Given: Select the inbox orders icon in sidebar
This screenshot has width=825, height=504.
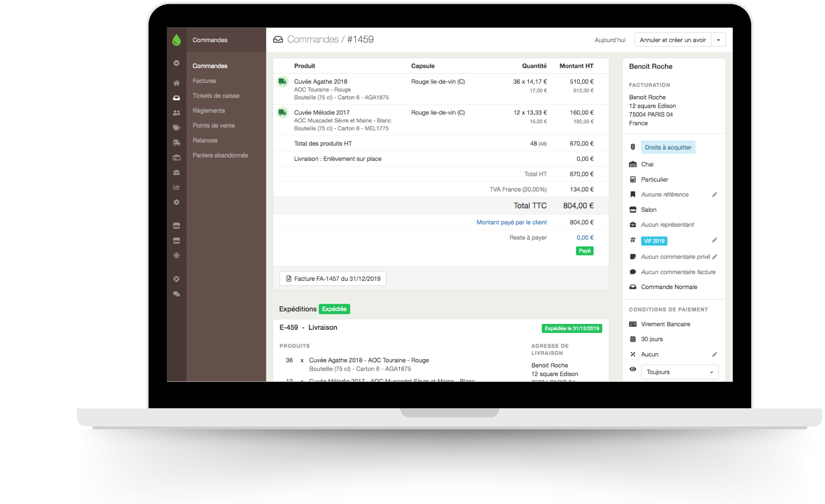Looking at the screenshot, I should click(176, 98).
